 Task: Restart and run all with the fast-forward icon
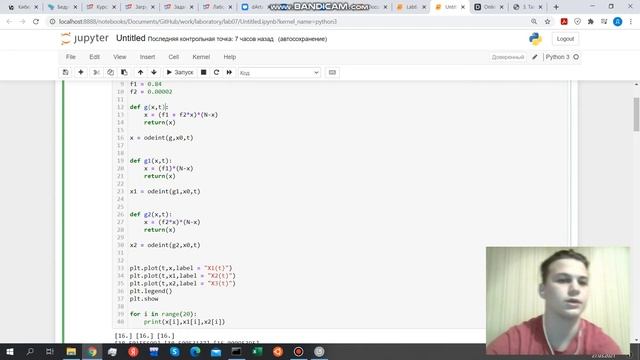[229, 72]
